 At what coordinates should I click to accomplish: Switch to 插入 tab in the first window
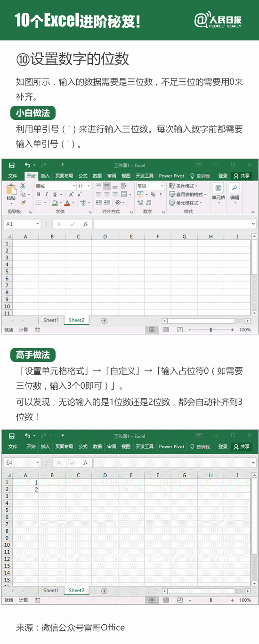(x=45, y=176)
